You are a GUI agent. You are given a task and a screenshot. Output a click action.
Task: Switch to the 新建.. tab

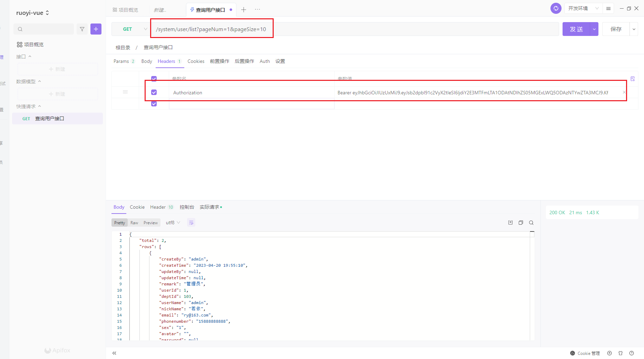tap(160, 10)
